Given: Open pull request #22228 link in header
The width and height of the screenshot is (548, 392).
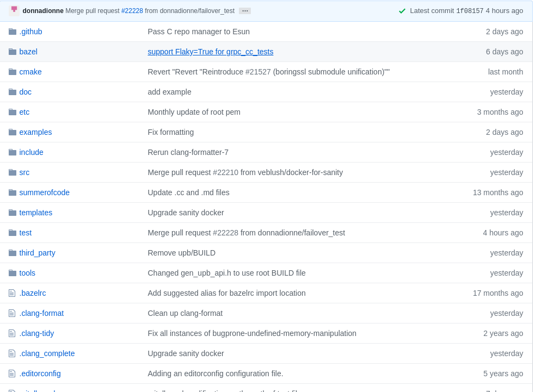Looking at the screenshot, I should coord(132,11).
